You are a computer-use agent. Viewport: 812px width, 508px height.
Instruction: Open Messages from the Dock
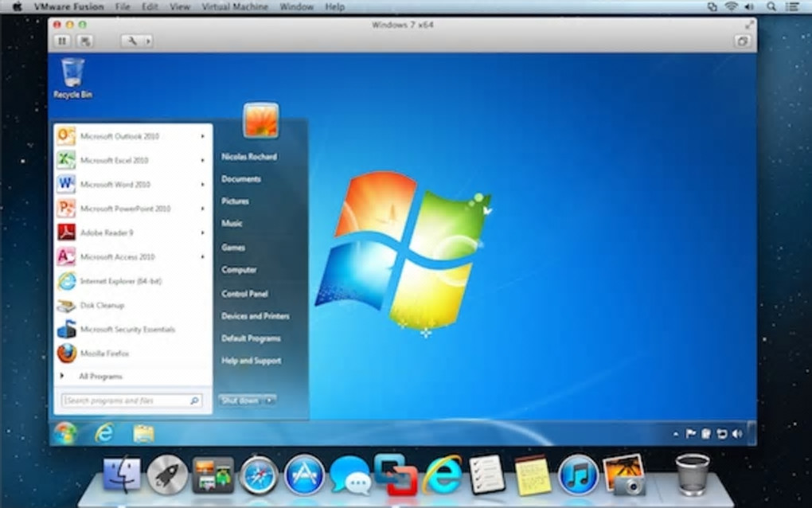[x=350, y=475]
